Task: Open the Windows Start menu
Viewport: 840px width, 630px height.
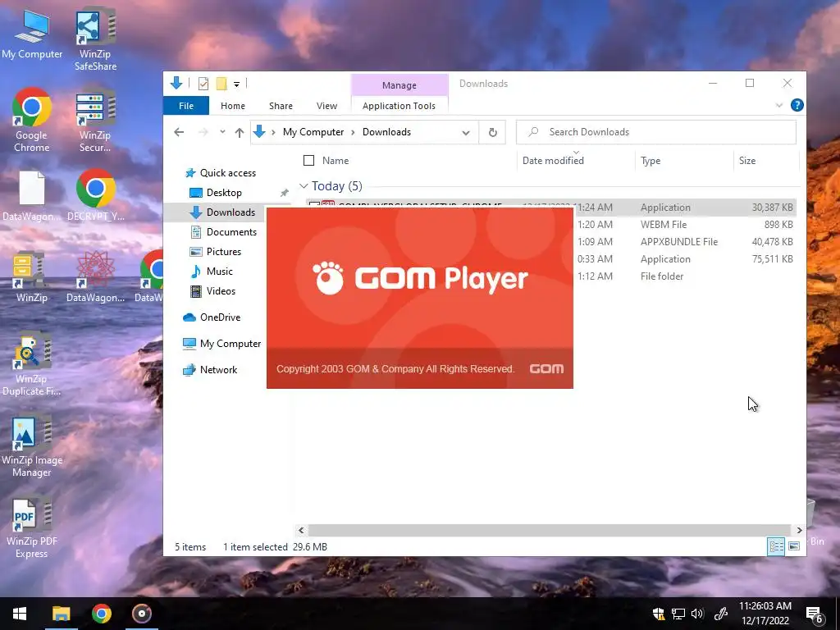Action: 20,614
